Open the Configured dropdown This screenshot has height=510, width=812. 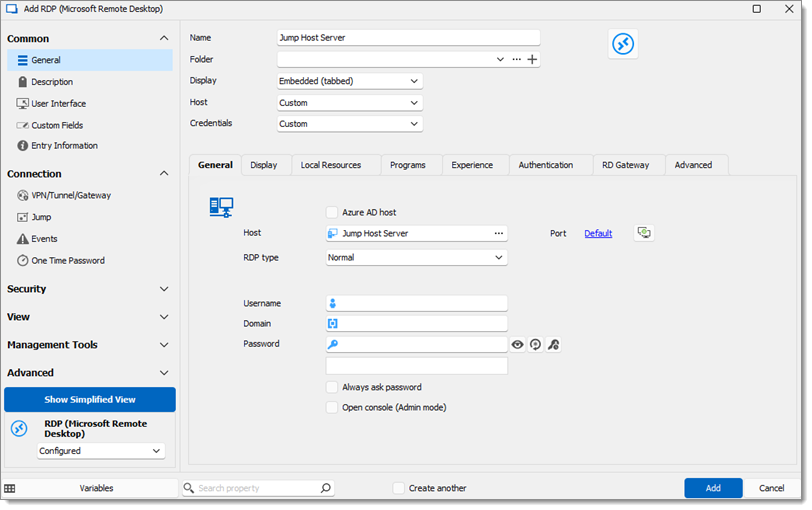(x=101, y=451)
